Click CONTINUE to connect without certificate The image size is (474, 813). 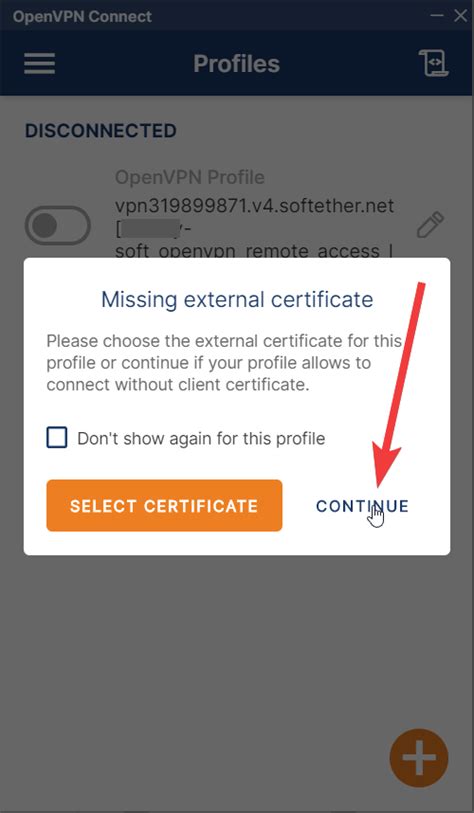pyautogui.click(x=363, y=506)
